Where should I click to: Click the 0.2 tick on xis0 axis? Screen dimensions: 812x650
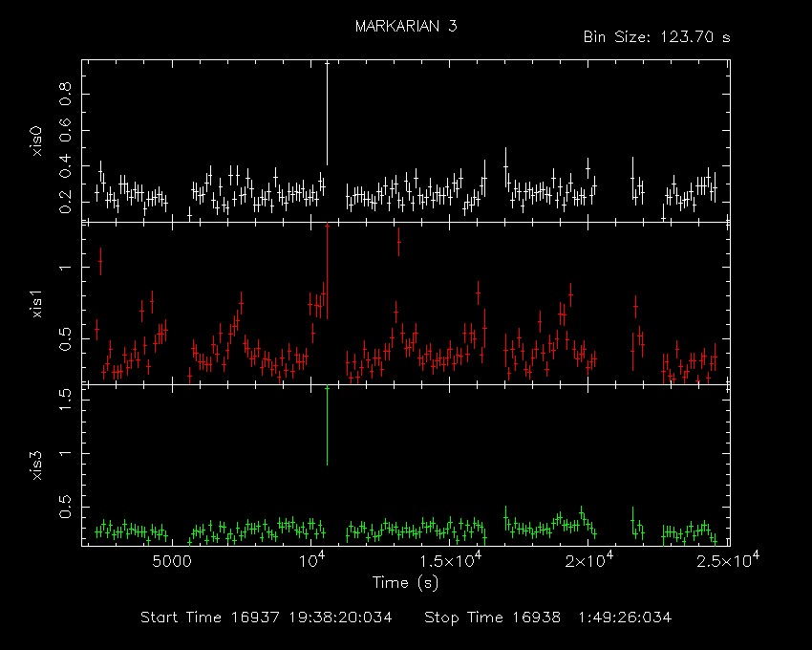coord(65,202)
